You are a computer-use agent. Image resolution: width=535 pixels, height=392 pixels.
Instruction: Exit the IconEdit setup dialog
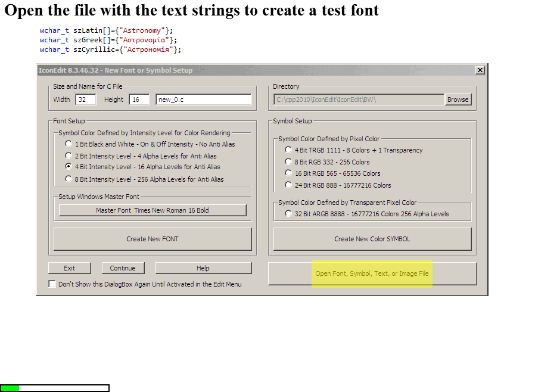(x=69, y=267)
